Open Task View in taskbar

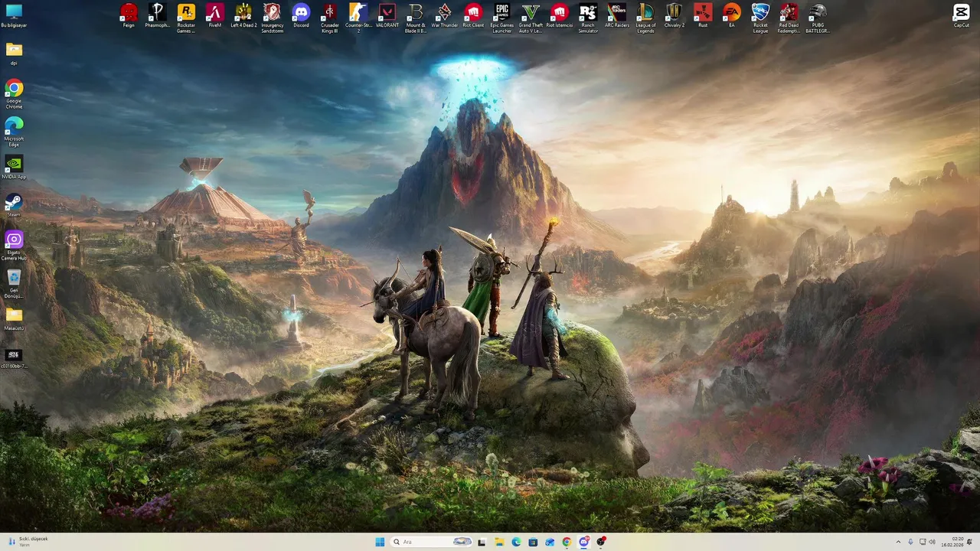pos(482,542)
